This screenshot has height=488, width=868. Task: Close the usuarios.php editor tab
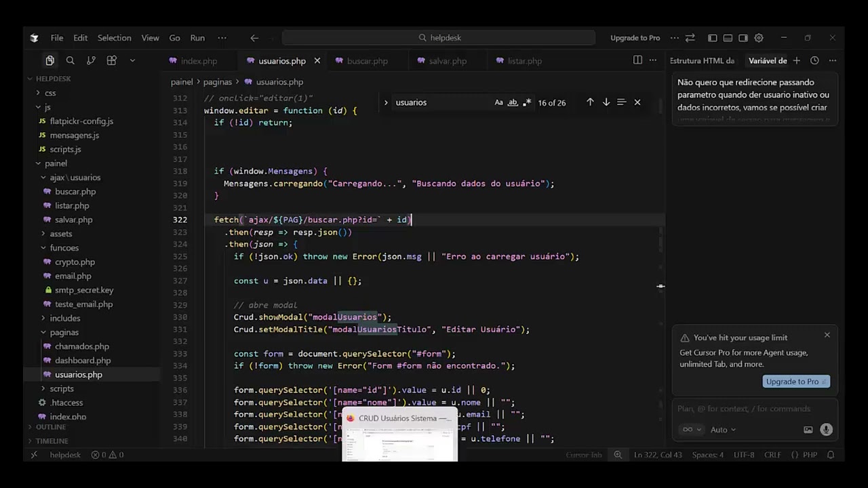317,61
